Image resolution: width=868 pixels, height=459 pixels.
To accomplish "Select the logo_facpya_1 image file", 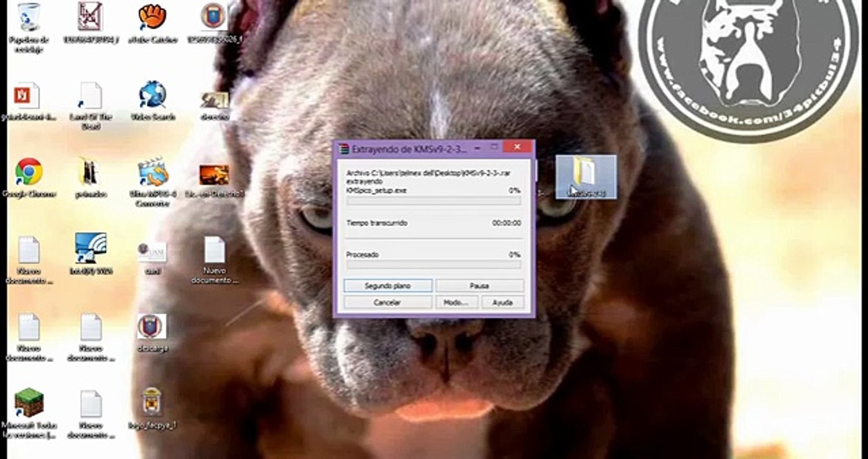I will point(152,402).
